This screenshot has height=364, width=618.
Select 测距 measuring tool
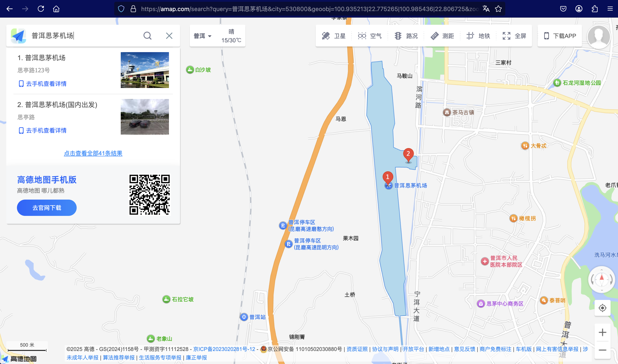tap(442, 36)
